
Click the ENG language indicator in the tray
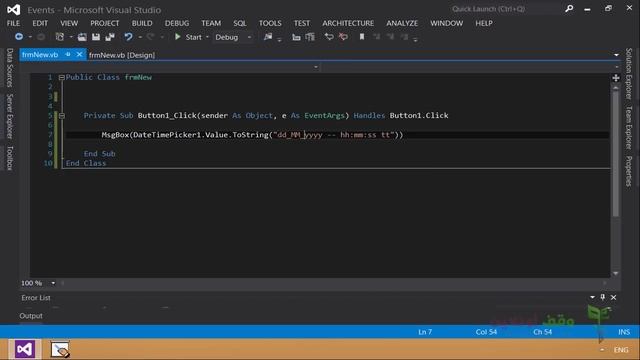[621, 350]
